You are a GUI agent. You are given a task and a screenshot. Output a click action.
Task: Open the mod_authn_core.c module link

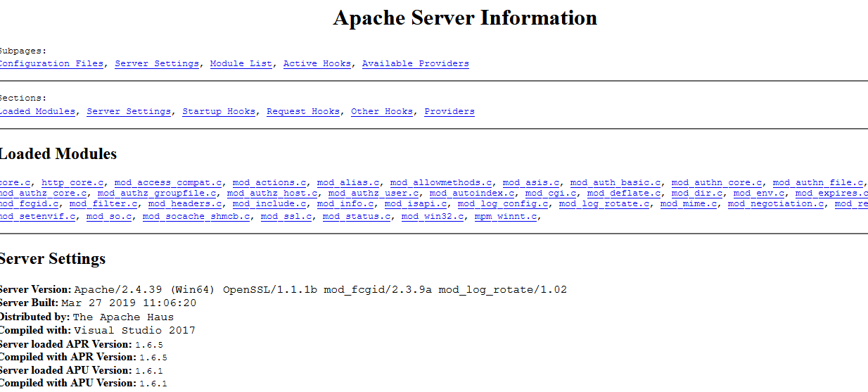pos(717,183)
